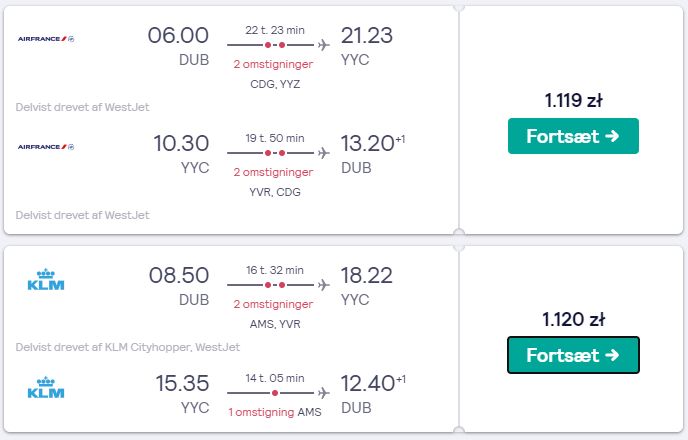The image size is (688, 440).
Task: Continue with the 1.119 zł Air France fare
Action: pyautogui.click(x=573, y=136)
